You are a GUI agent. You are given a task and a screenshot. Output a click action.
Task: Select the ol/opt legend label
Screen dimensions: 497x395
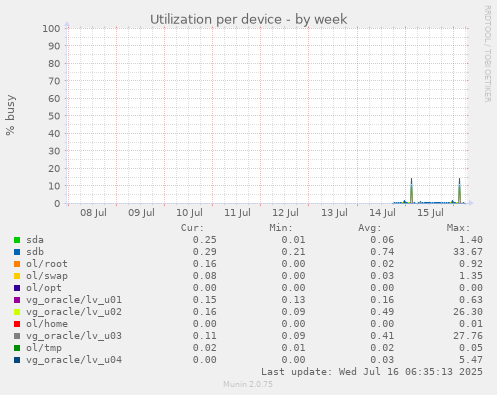(x=44, y=288)
